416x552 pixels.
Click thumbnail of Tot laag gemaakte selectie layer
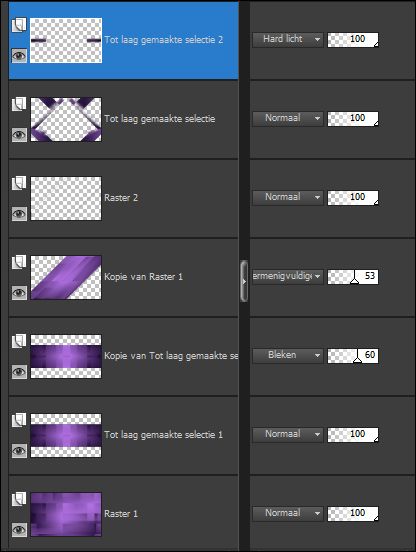click(x=66, y=120)
